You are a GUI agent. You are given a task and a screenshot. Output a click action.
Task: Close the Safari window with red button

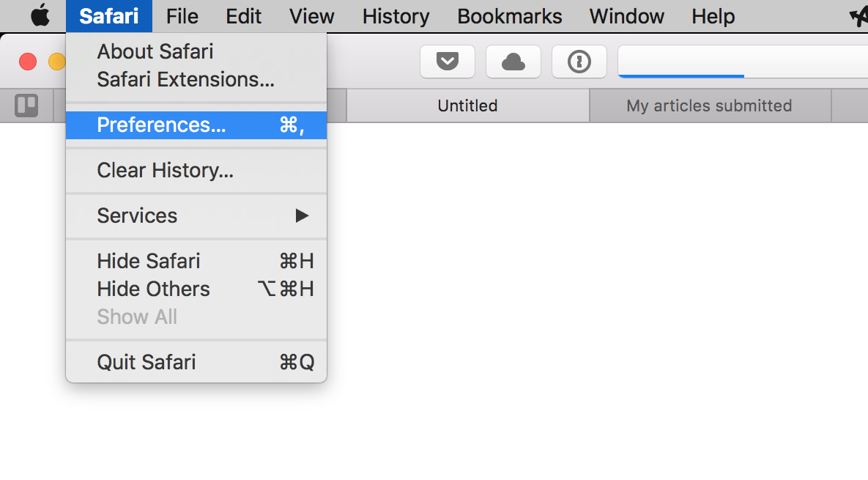28,62
